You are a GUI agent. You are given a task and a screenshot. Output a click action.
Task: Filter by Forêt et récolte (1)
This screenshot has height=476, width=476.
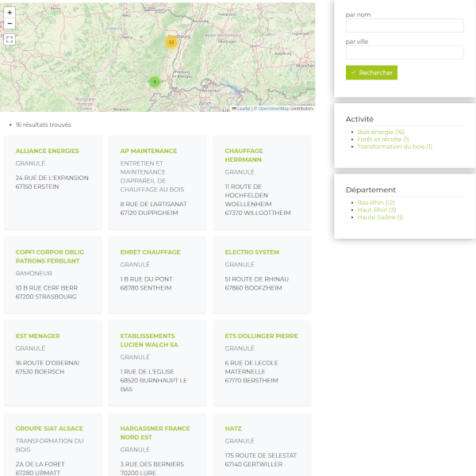click(x=383, y=139)
